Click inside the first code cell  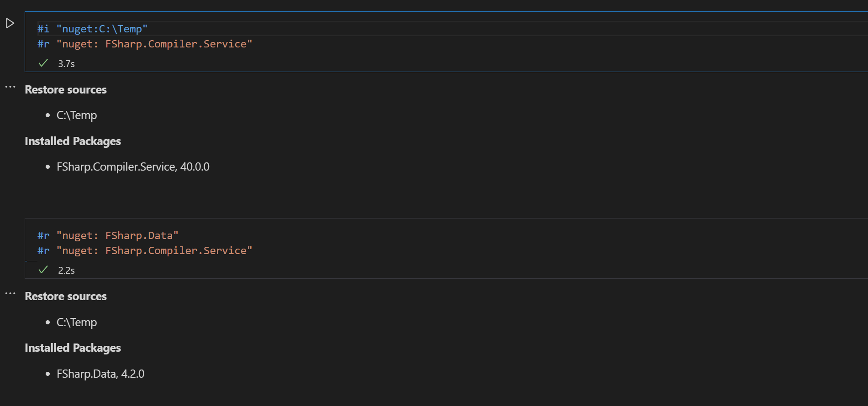(183, 36)
